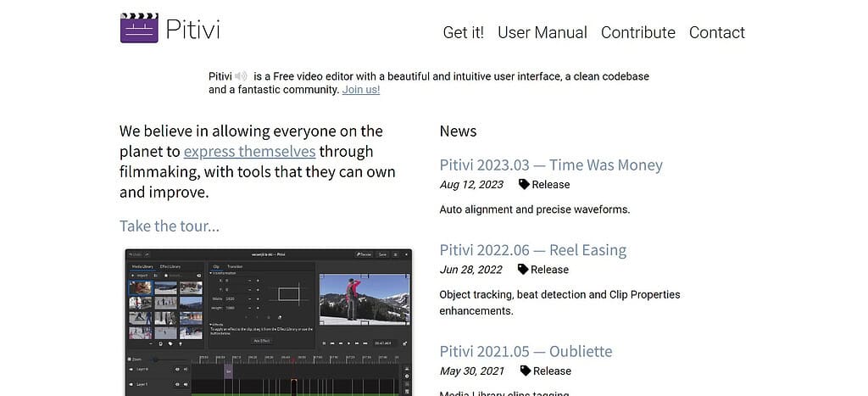Viewport: 868px width, 396px height.
Task: Open the hamburger menu in app headerbar
Action: tap(395, 254)
